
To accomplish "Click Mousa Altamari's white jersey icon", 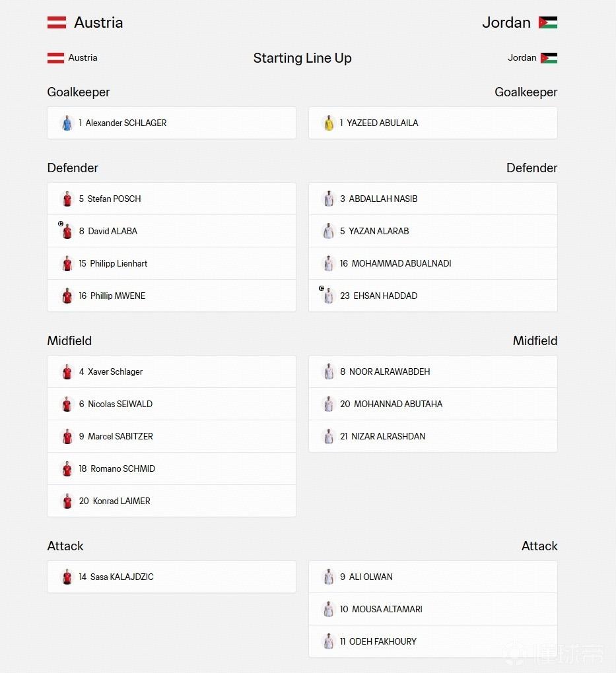I will [x=329, y=610].
